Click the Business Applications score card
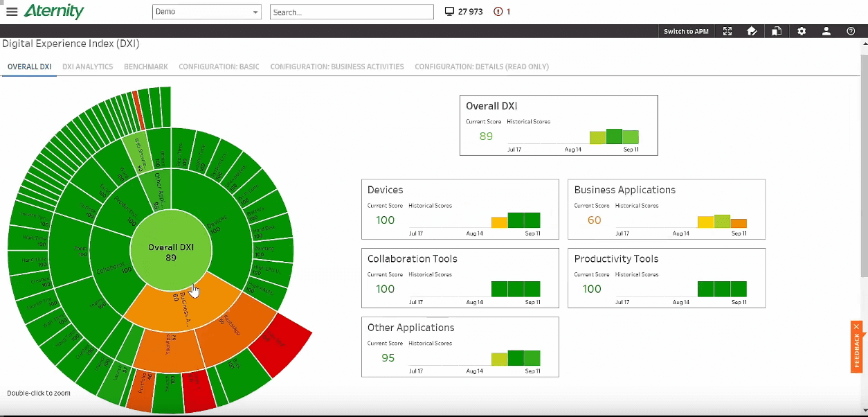 [666, 209]
